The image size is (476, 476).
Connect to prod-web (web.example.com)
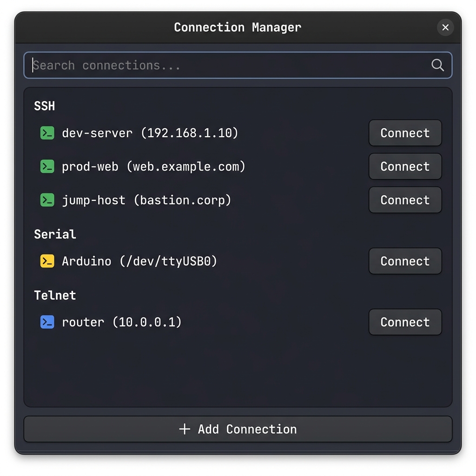click(405, 166)
